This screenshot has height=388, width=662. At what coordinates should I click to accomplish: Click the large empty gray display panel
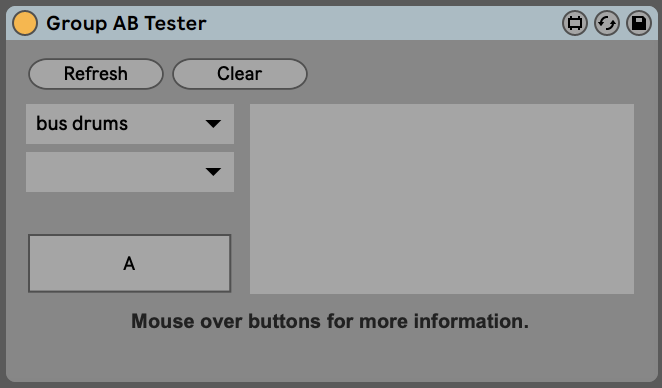pyautogui.click(x=442, y=199)
